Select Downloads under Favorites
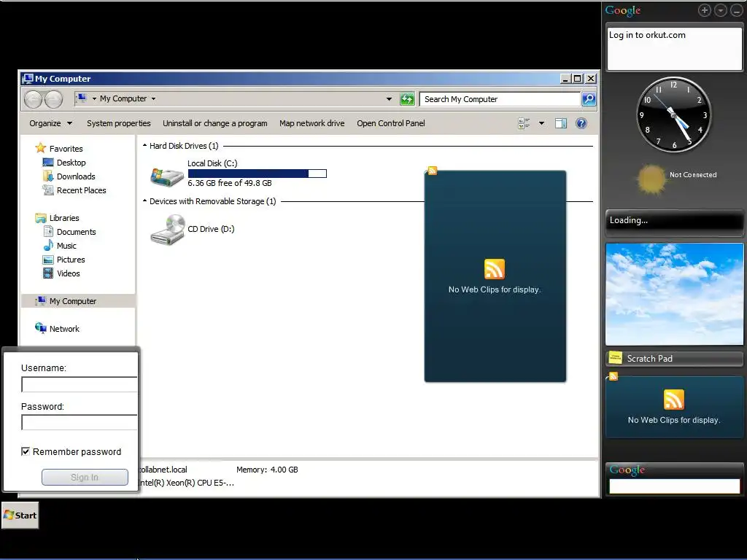This screenshot has height=560, width=747. (76, 176)
